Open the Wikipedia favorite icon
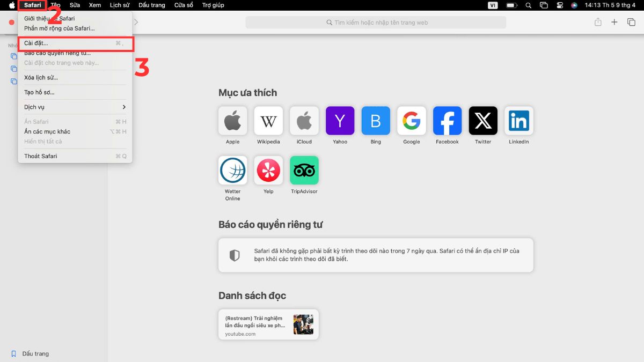644x362 pixels. [268, 121]
